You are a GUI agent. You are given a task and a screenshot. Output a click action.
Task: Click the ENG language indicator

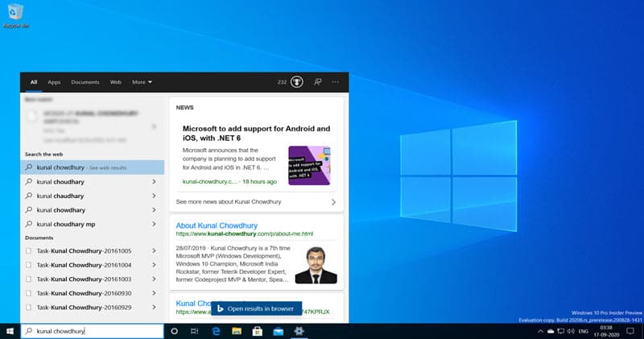(583, 331)
